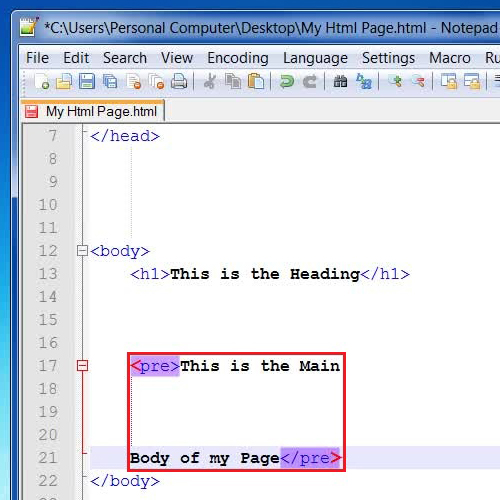500x500 pixels.
Task: Click line number 13 in the margin
Action: click(x=48, y=274)
